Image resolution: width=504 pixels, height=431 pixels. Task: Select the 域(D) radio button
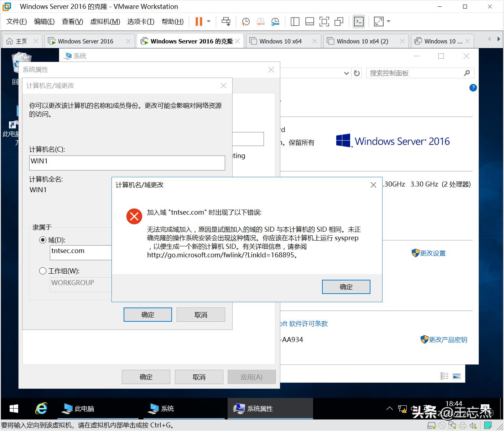pos(43,240)
